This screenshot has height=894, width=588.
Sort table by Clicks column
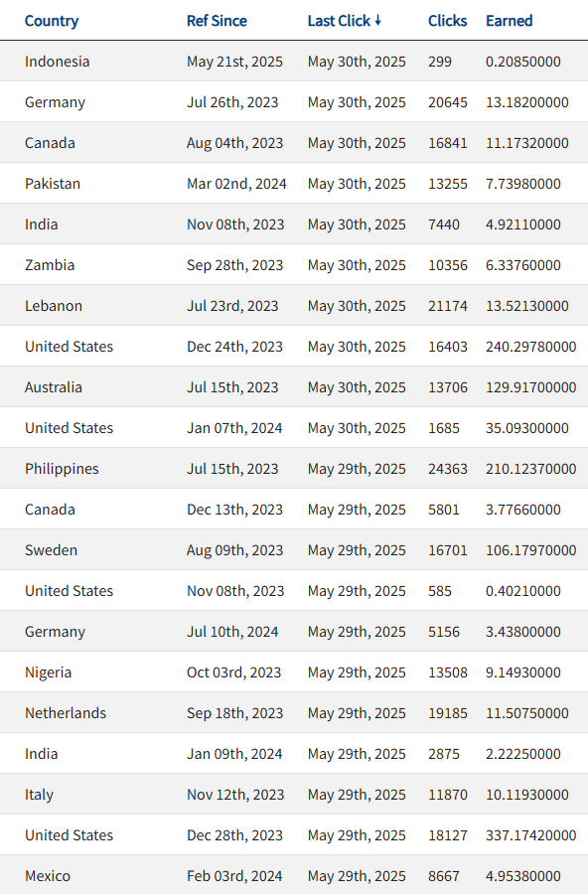coord(447,21)
